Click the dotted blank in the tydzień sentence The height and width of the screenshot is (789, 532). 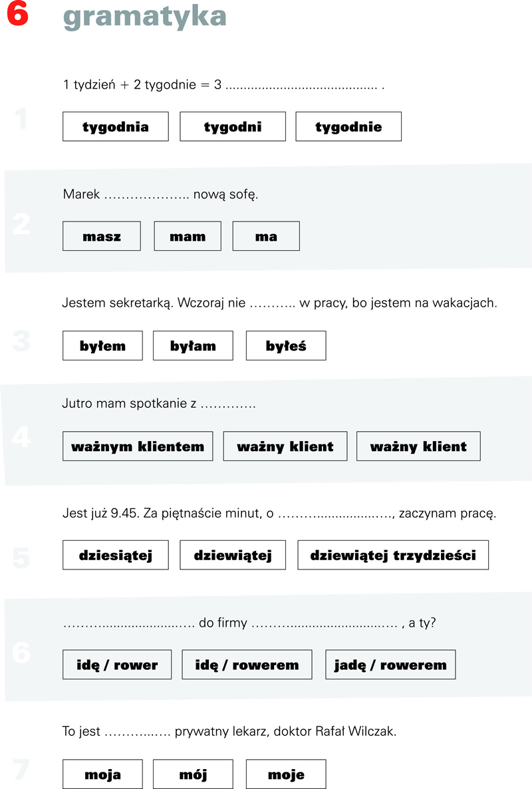pyautogui.click(x=302, y=86)
